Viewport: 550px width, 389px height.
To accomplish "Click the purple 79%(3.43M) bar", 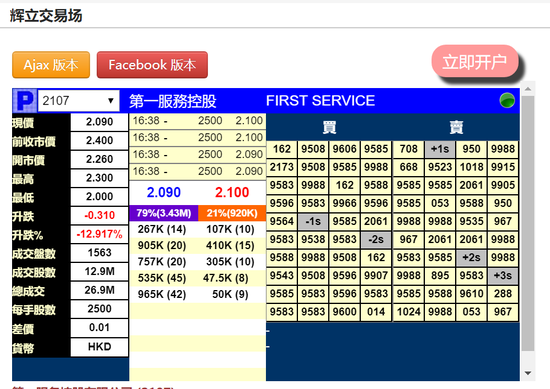I will 163,213.
